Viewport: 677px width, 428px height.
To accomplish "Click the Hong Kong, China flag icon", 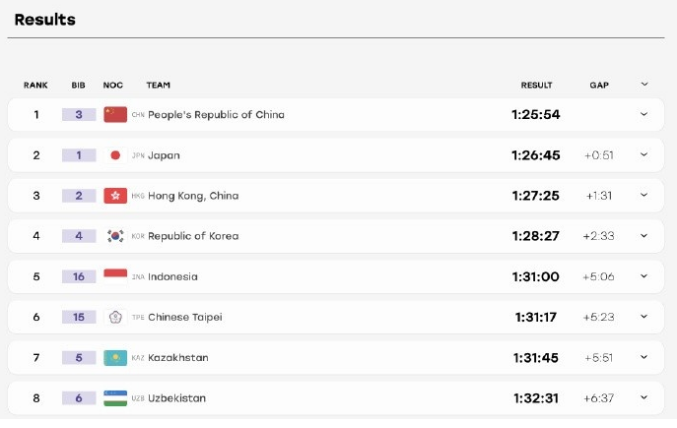I will pos(115,196).
